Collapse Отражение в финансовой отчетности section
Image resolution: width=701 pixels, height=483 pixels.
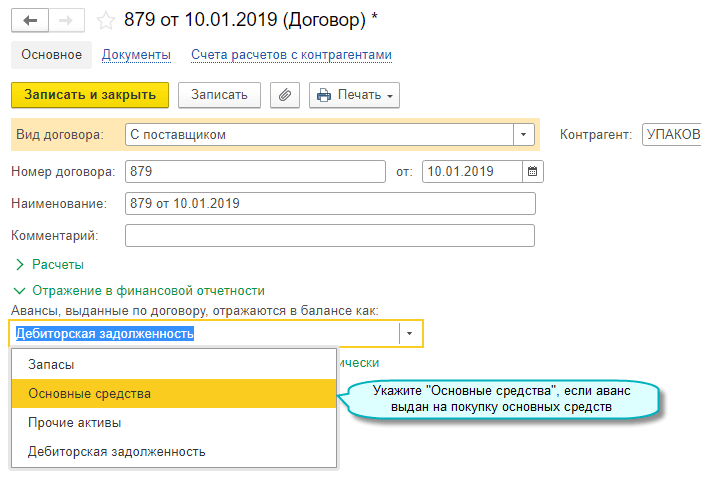pyautogui.click(x=138, y=290)
